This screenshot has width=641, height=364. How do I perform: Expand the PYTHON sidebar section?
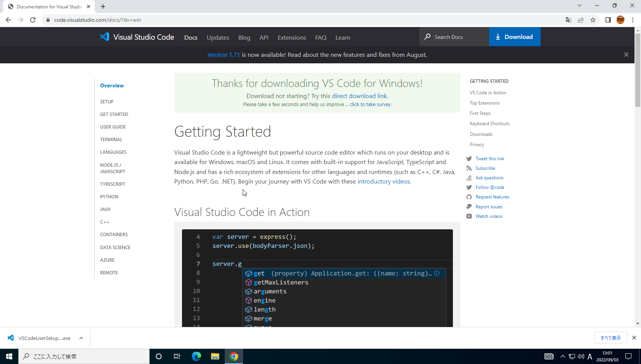click(110, 197)
